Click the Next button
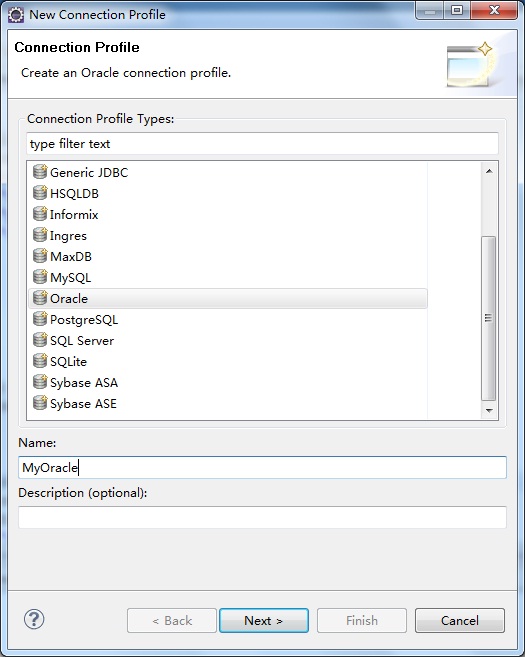525x657 pixels. pyautogui.click(x=264, y=621)
